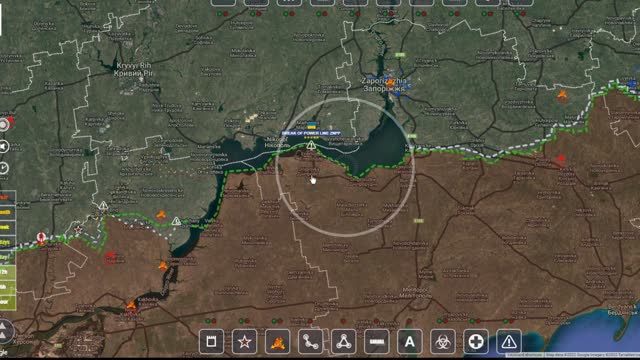Viewport: 640px width, 360px height.
Task: Click the red marker east of the reservoir front line
Action: [560, 160]
